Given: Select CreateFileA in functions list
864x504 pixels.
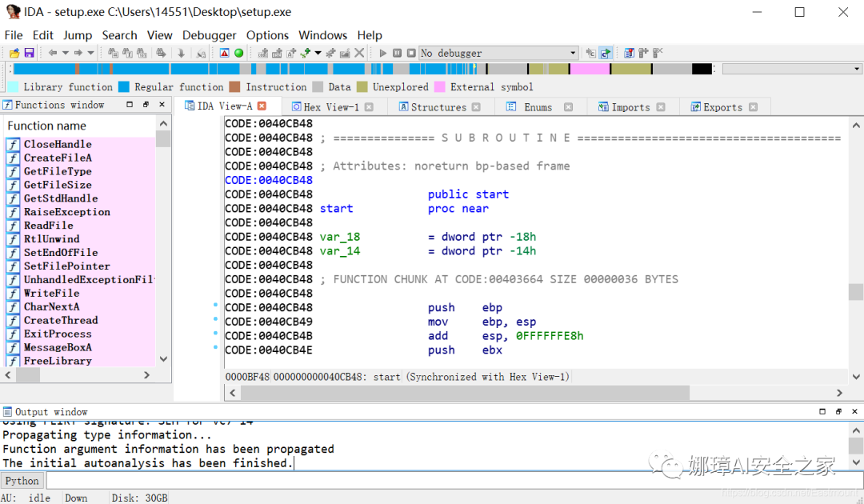Looking at the screenshot, I should pyautogui.click(x=80, y=158).
